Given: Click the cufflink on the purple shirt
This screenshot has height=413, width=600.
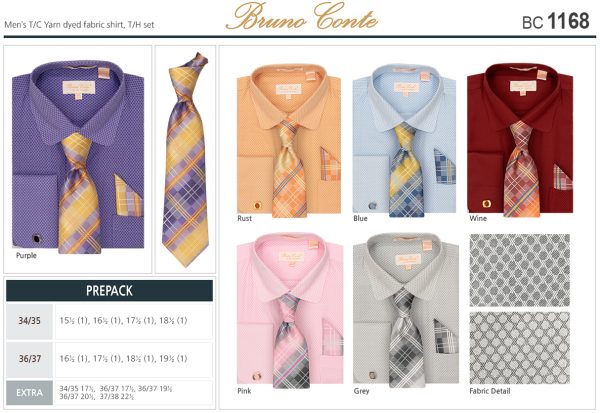Looking at the screenshot, I should pyautogui.click(x=36, y=239).
